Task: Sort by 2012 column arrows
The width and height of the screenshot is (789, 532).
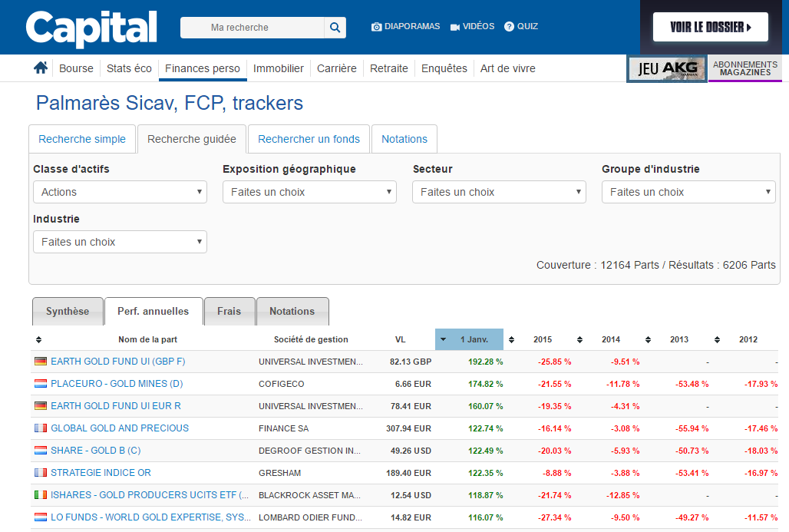Action: click(x=717, y=340)
